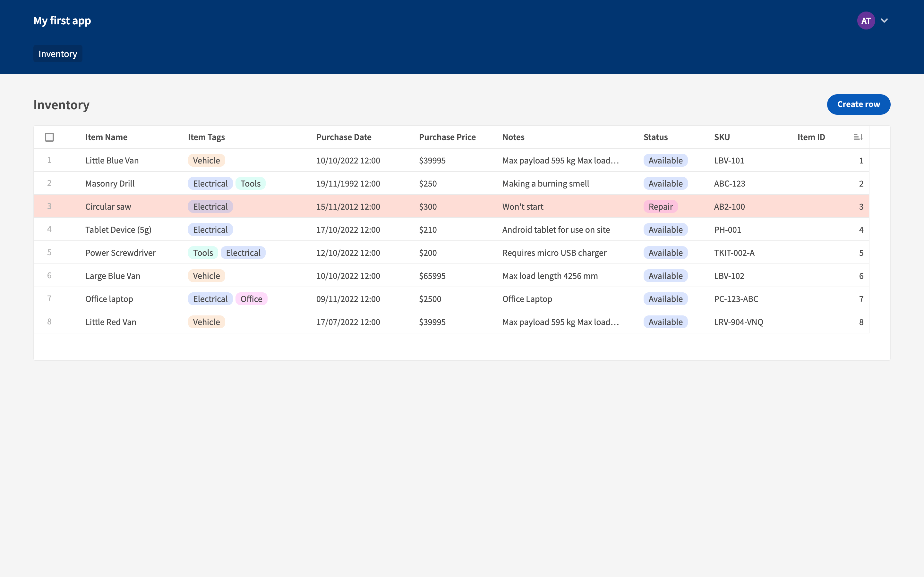Sort by Item Name column header
924x577 pixels.
(106, 137)
